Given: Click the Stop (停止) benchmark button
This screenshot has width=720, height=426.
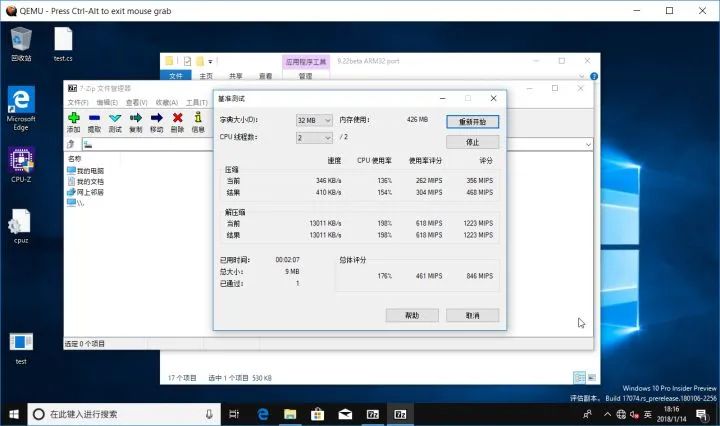Looking at the screenshot, I should (x=472, y=142).
